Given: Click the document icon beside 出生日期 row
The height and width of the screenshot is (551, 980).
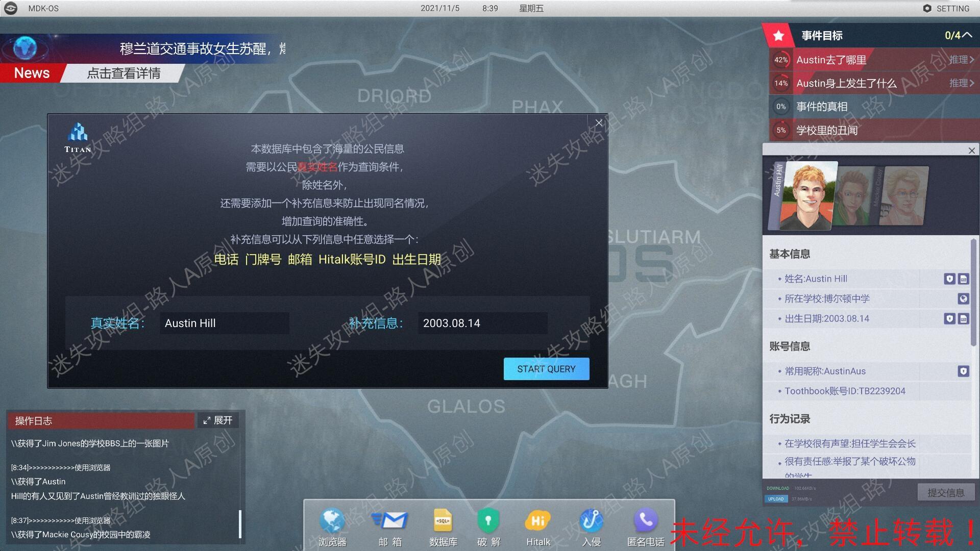Looking at the screenshot, I should 963,319.
